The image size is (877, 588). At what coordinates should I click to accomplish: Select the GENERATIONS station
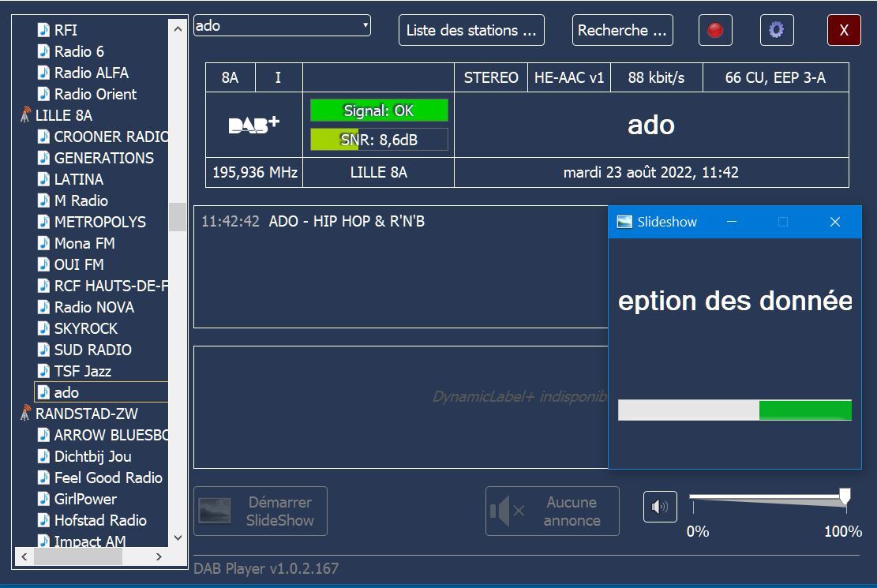coord(104,158)
